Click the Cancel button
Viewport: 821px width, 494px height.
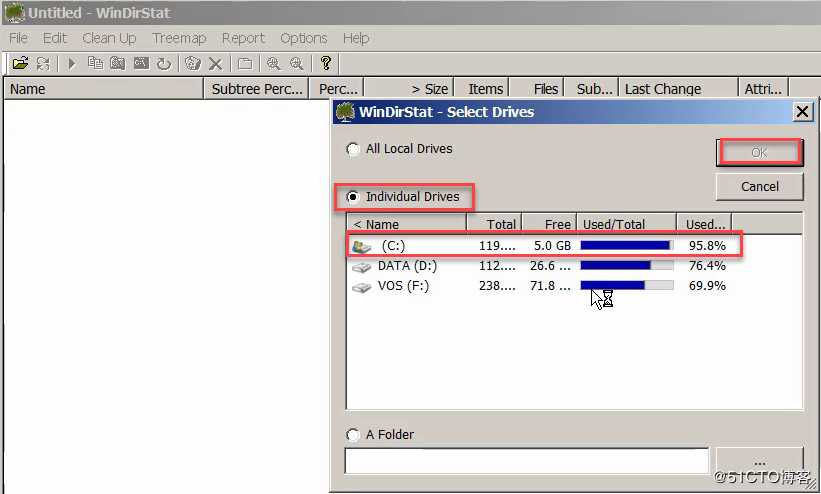click(760, 186)
